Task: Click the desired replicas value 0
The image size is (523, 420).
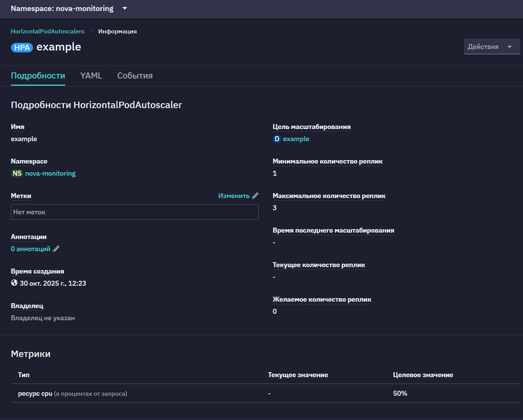Action: [x=275, y=311]
